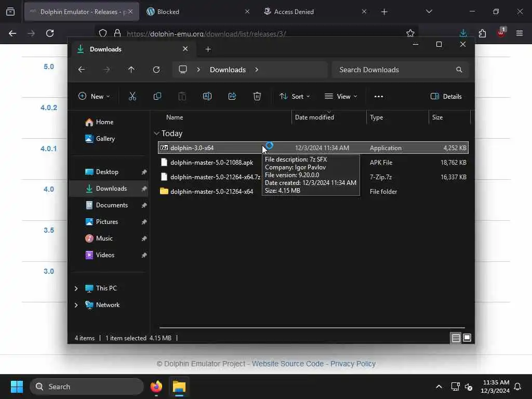The image size is (532, 399).
Task: Click the 3.5 version link on webpage
Action: [49, 230]
